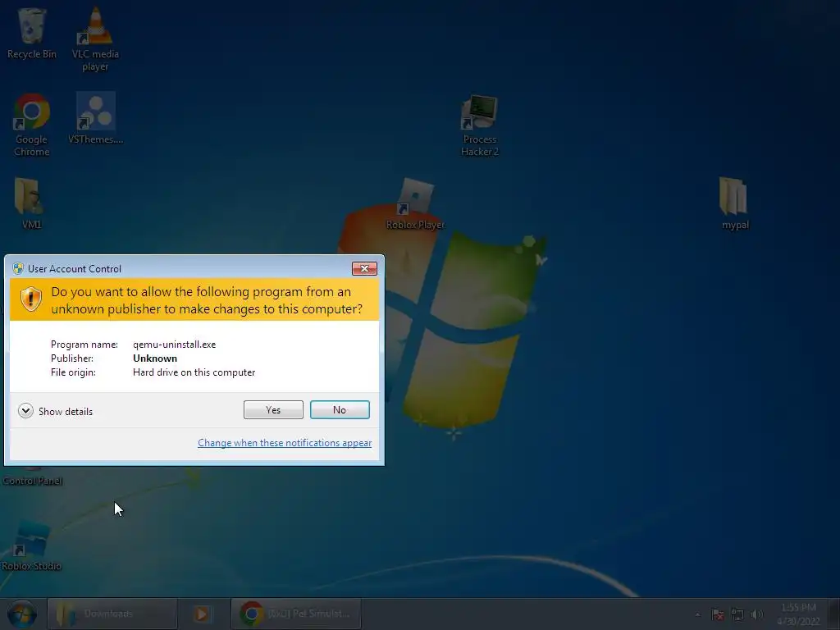Select the Roblox Player desktop shortcut
Screen dimensions: 840x630
(416, 204)
